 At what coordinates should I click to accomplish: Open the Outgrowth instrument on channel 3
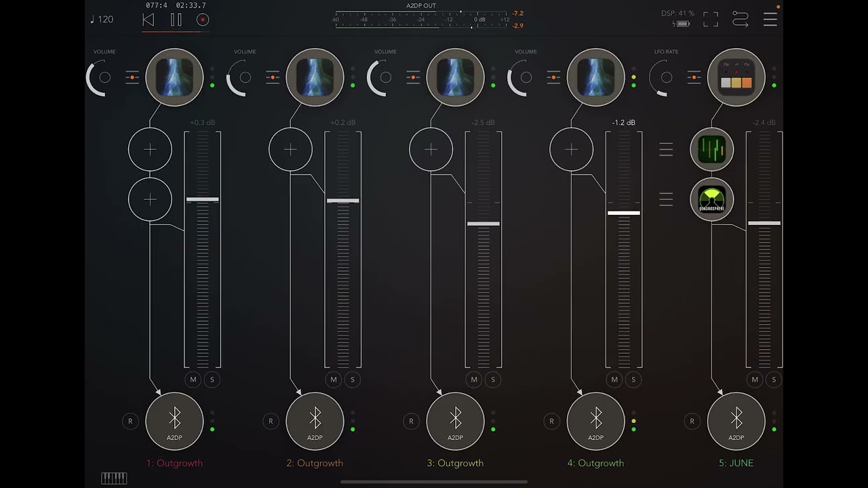point(455,77)
